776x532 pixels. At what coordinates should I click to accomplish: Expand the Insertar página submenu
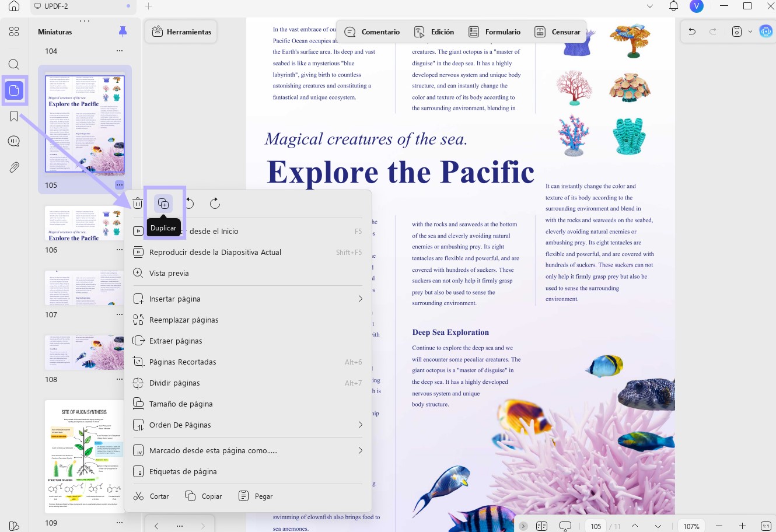click(361, 299)
